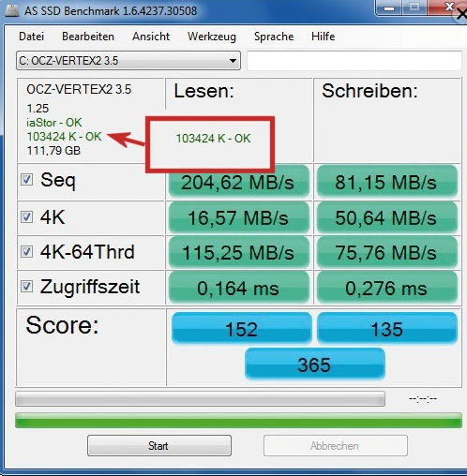The image size is (467, 476).
Task: Click the AS SSD Benchmark title bar icon
Action: 12,10
